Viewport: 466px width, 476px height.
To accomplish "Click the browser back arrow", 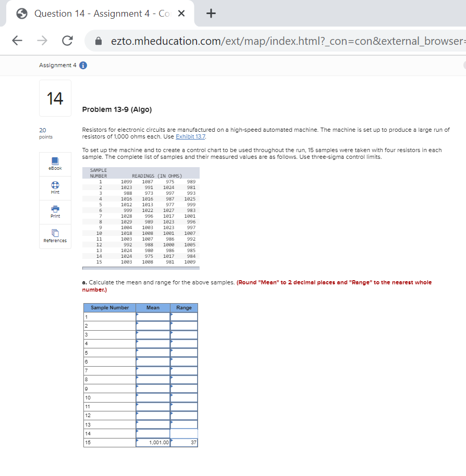I will (x=17, y=41).
